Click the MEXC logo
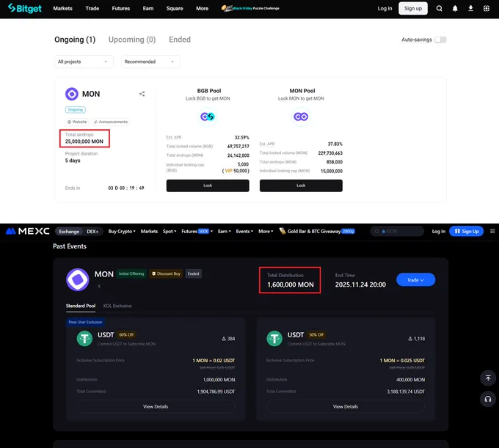Screen dimensions: 499x448 point(28,231)
